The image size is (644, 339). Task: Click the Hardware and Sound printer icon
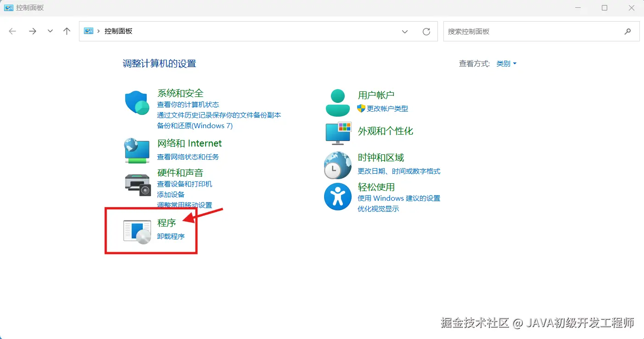pyautogui.click(x=138, y=184)
